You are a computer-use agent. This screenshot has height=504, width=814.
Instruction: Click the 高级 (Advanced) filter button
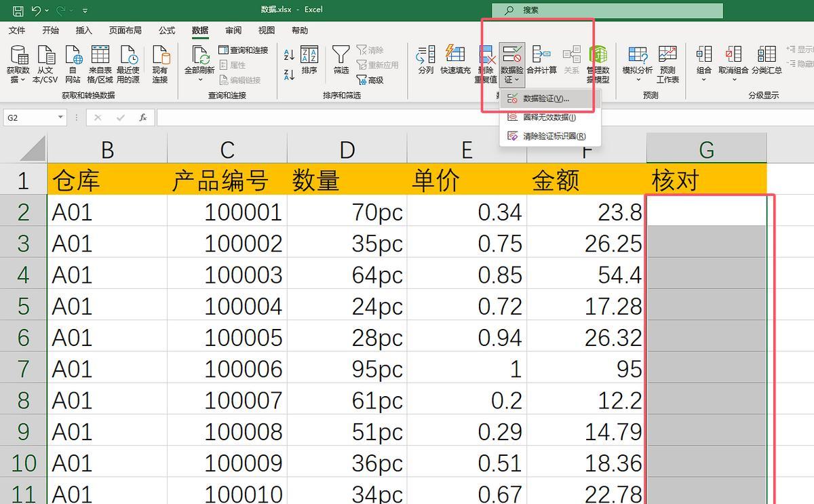[x=370, y=80]
